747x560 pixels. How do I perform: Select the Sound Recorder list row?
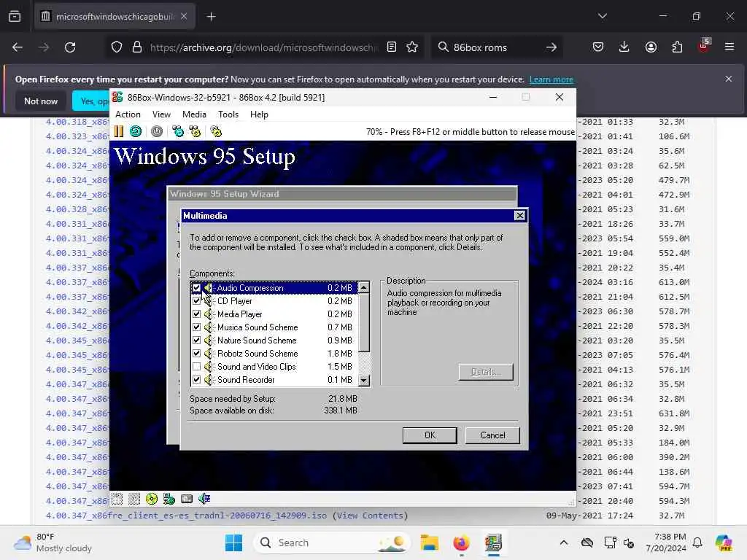pos(274,379)
